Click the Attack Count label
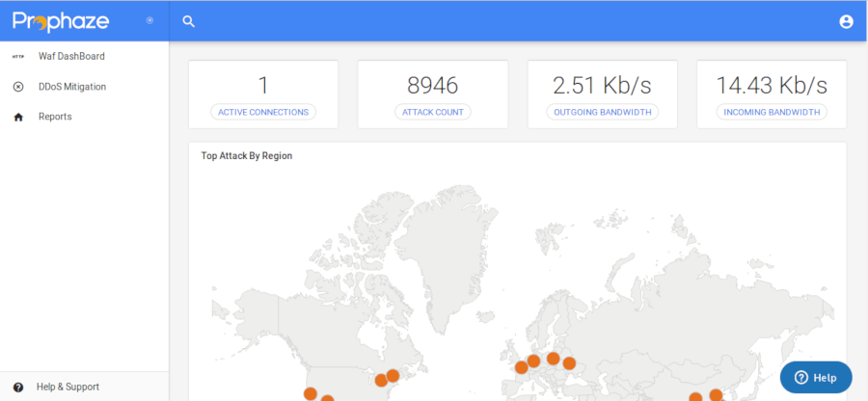868x401 pixels. (x=432, y=112)
